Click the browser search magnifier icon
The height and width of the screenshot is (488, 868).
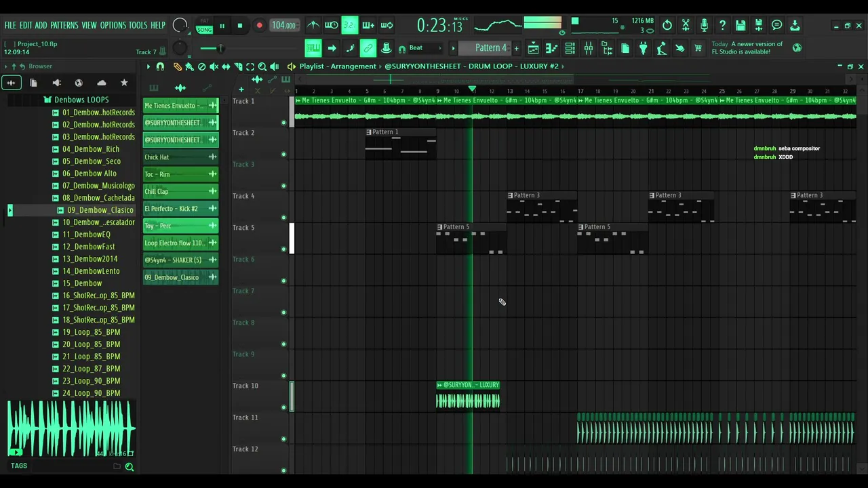(129, 466)
